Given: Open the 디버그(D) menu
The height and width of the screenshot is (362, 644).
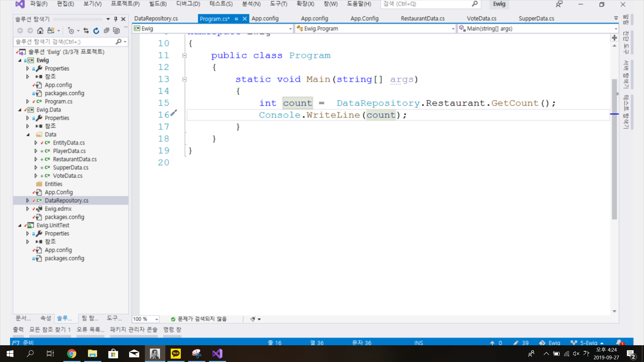Looking at the screenshot, I should pos(188,4).
